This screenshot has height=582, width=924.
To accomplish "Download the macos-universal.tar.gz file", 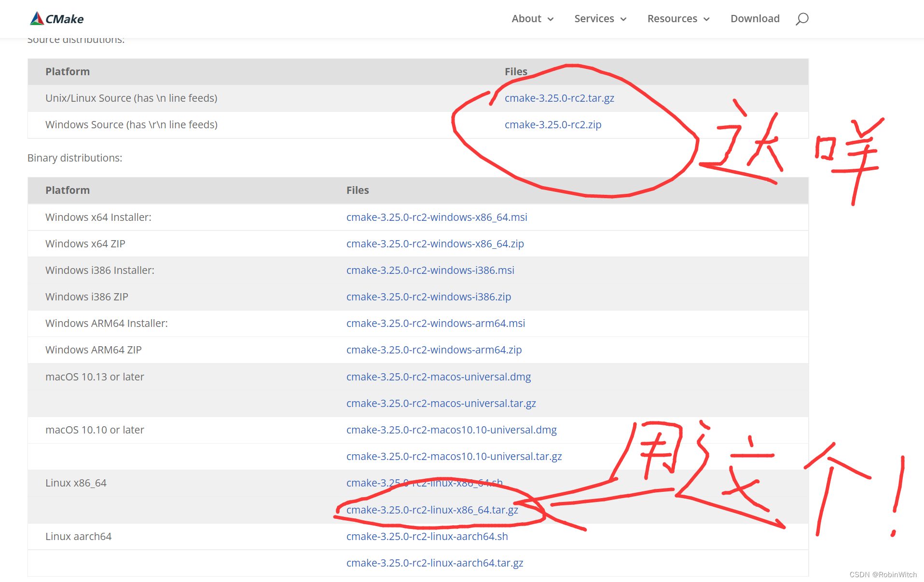I will pos(441,404).
